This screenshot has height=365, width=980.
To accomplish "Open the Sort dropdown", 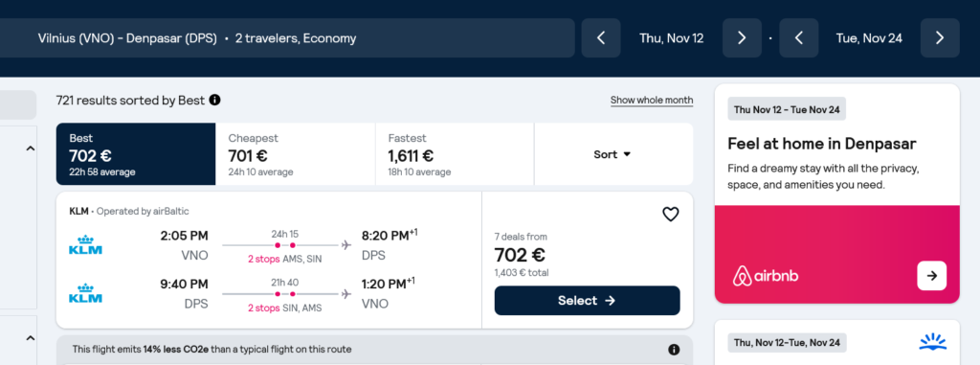I will [x=613, y=154].
